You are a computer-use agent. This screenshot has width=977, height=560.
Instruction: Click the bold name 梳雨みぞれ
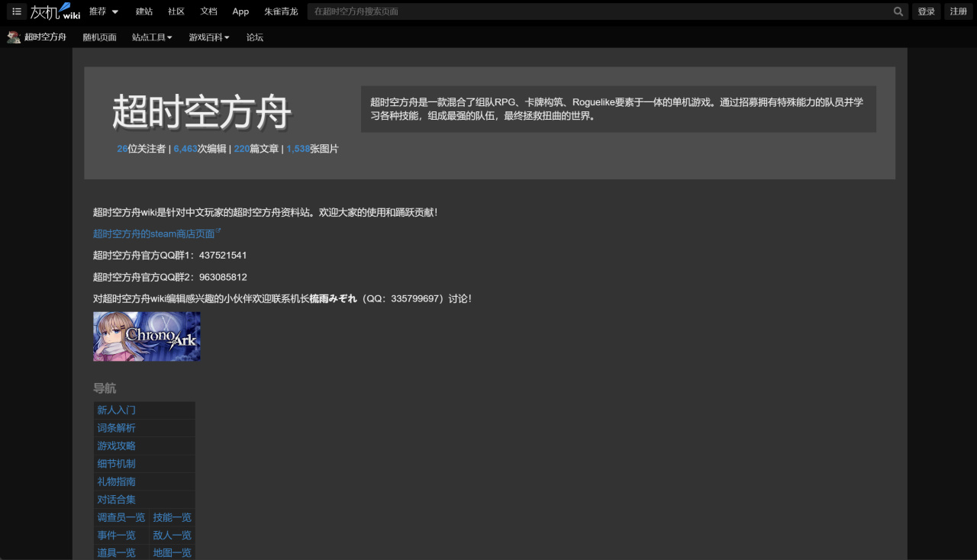tap(333, 299)
